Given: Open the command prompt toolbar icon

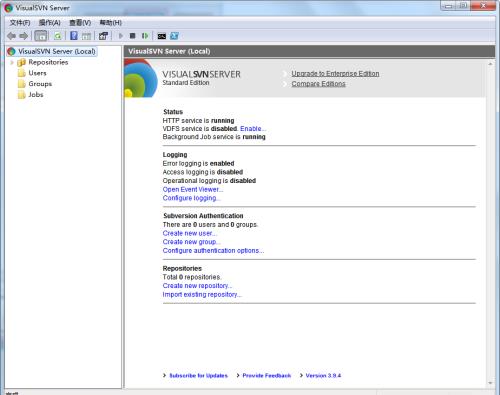Looking at the screenshot, I should pyautogui.click(x=162, y=36).
